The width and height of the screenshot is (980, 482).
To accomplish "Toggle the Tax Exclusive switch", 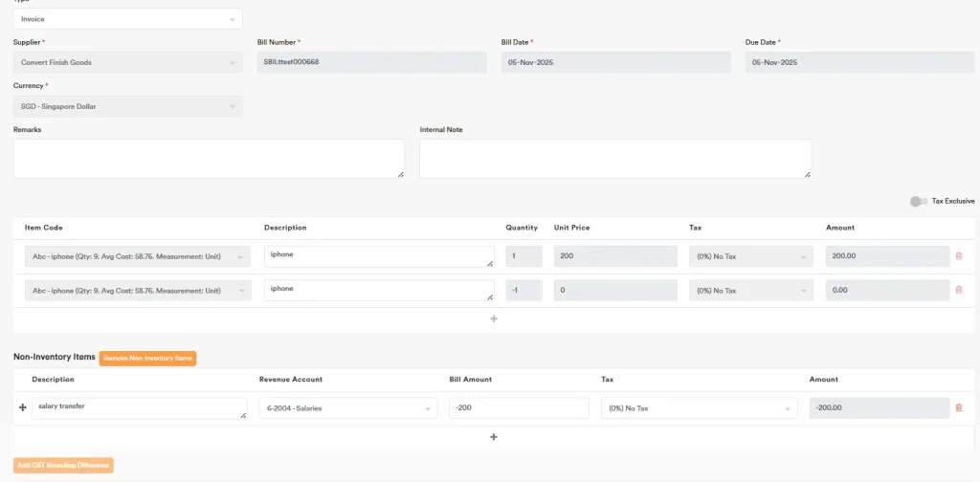I will point(918,202).
